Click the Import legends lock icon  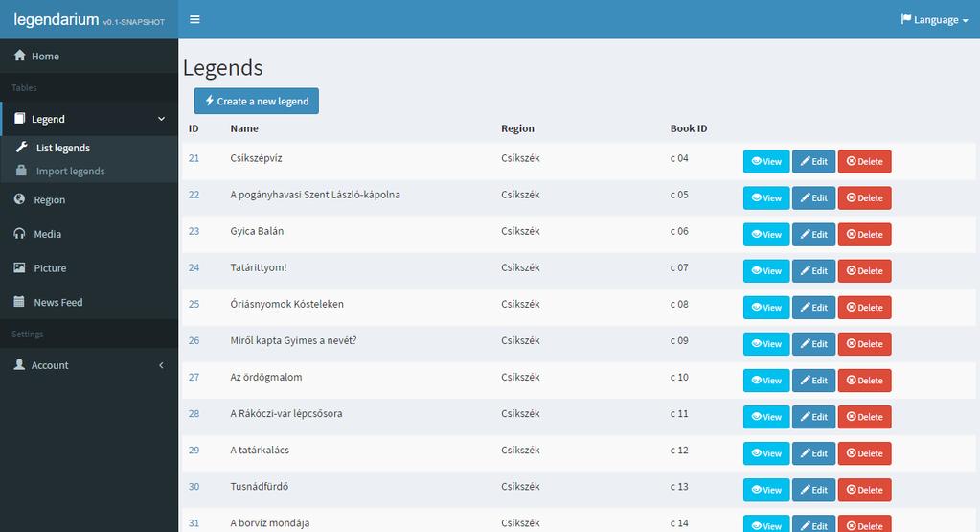21,170
